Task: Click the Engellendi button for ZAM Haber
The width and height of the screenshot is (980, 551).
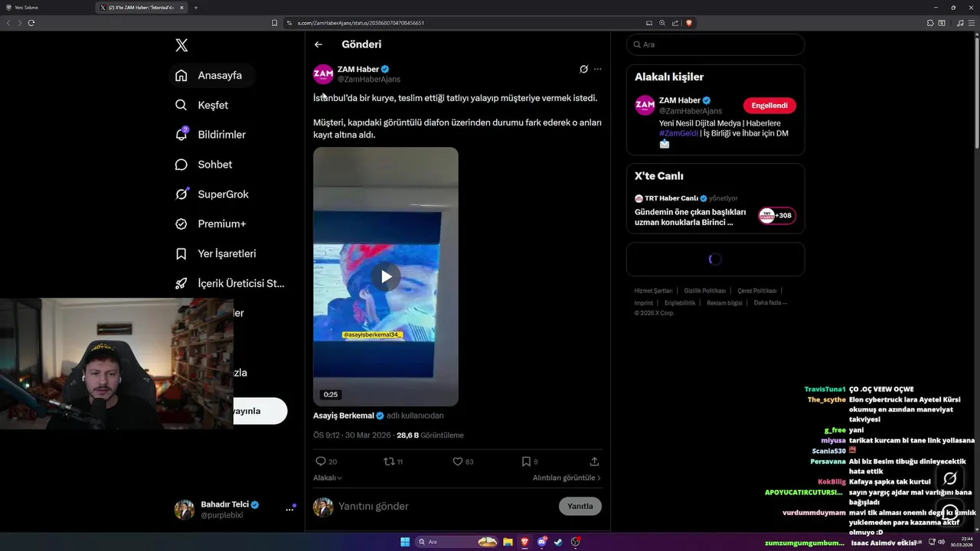Action: [769, 106]
